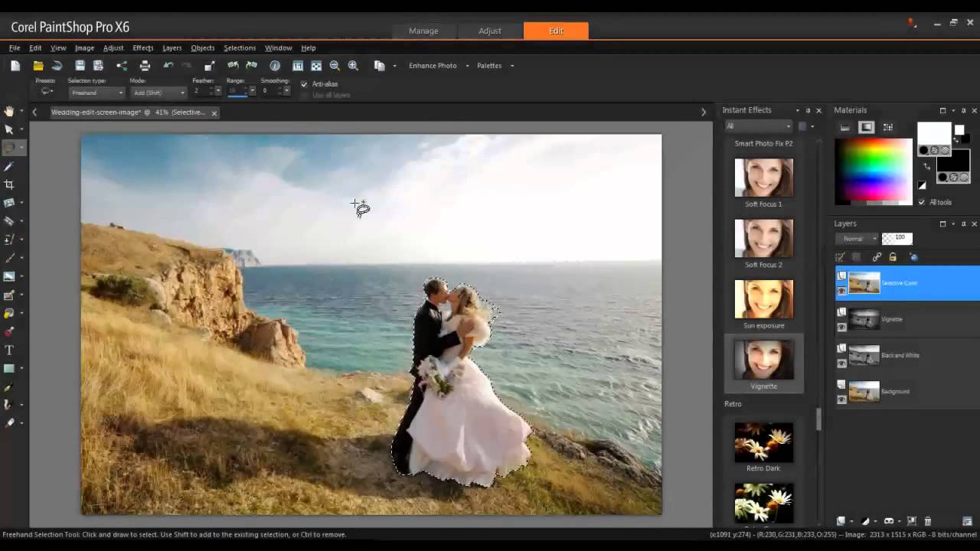Click the Rotate Left icon
The height and width of the screenshot is (551, 980).
click(233, 66)
